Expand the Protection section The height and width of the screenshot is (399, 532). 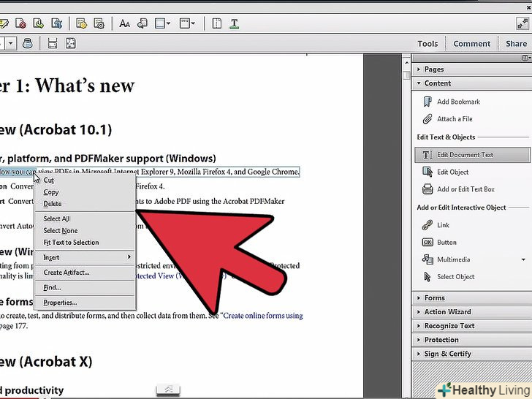(x=471, y=339)
